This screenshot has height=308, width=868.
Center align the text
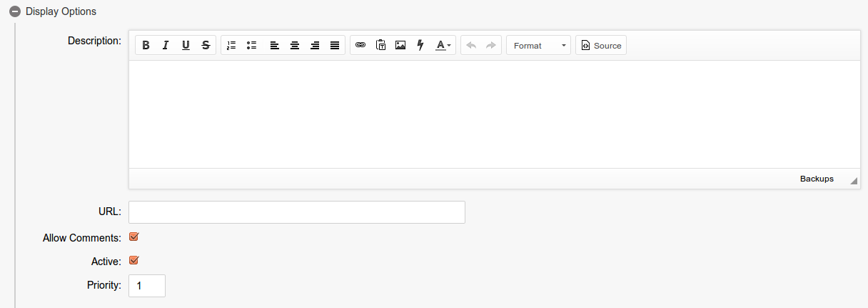pos(294,46)
